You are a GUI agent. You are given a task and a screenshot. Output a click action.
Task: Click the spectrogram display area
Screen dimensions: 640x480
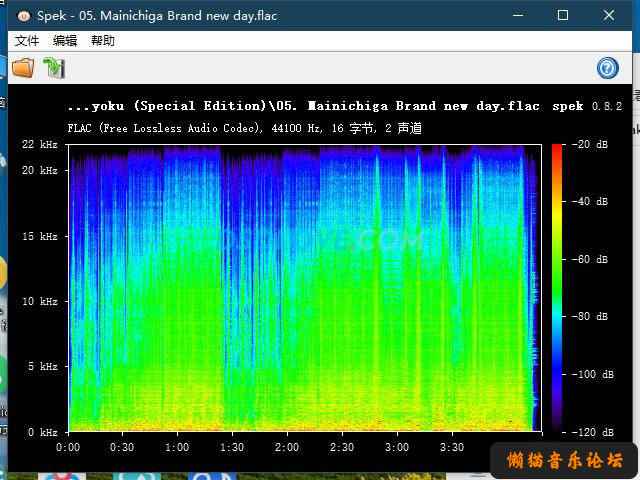pyautogui.click(x=305, y=288)
